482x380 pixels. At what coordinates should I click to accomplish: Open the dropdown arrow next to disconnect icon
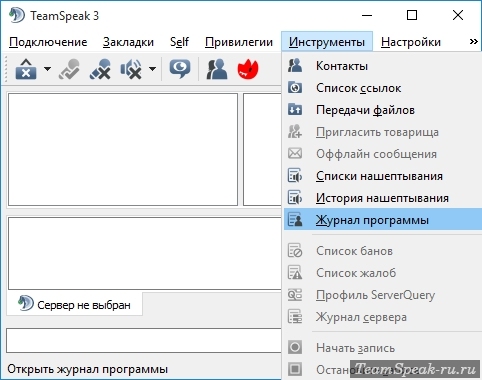(x=47, y=69)
